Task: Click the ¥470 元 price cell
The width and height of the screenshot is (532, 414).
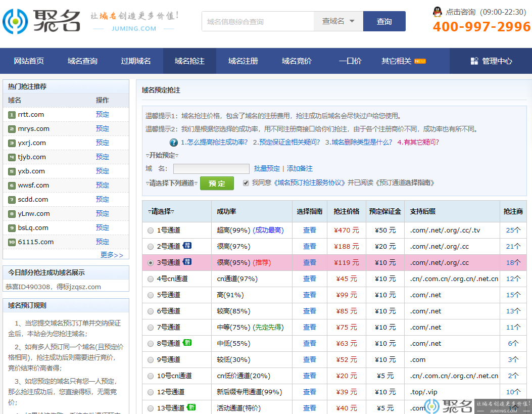Action: 347,231
